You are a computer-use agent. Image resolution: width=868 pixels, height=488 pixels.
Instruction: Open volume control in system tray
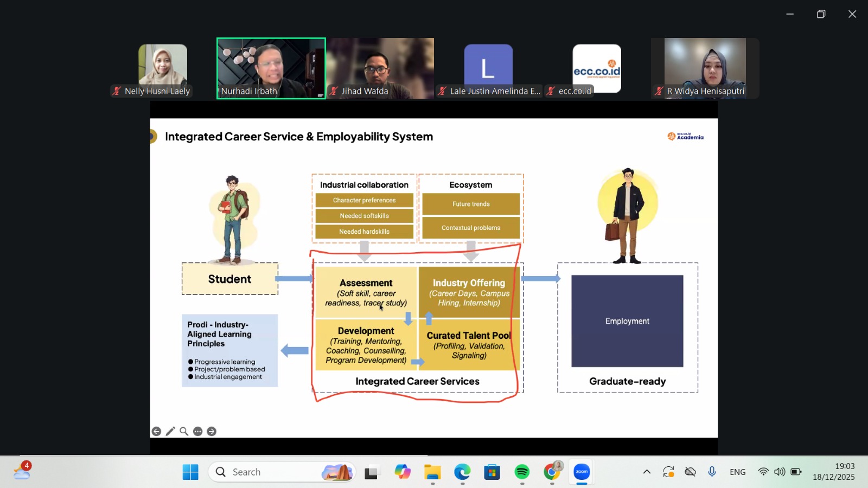(x=780, y=472)
